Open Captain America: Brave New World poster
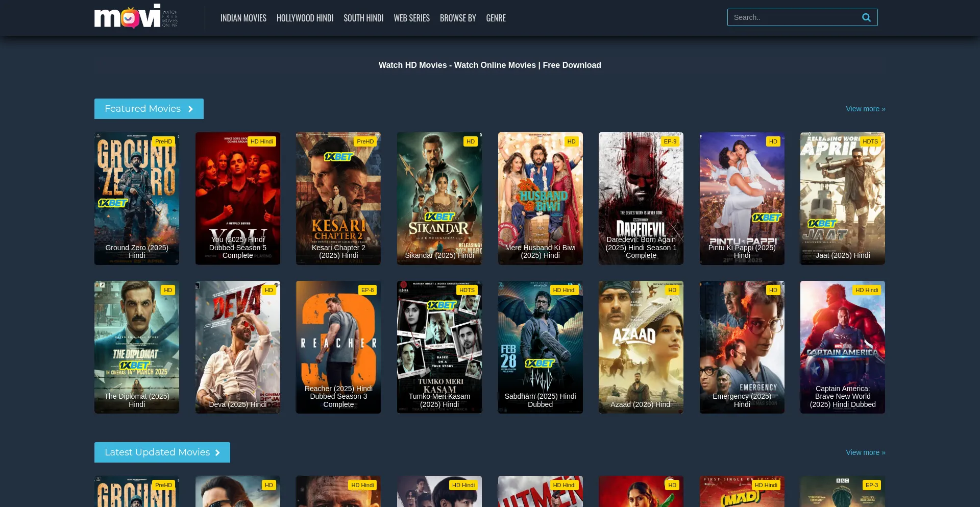The width and height of the screenshot is (980, 507). point(843,347)
